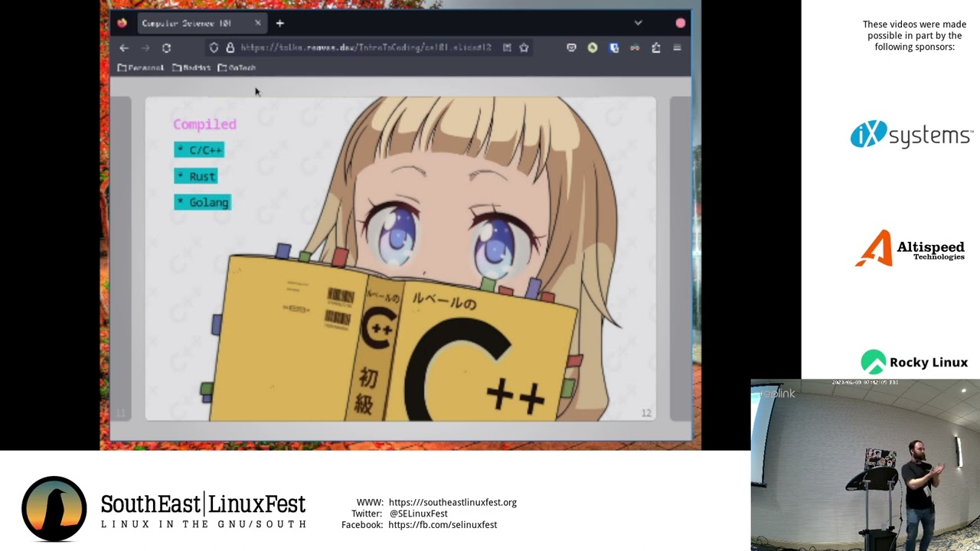Click the anime C++ book illustration

[413, 260]
